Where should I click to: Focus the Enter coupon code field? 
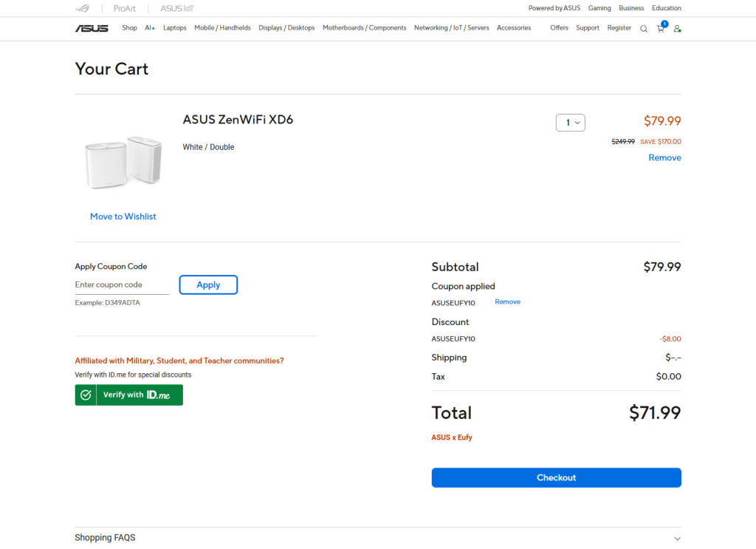pyautogui.click(x=122, y=284)
